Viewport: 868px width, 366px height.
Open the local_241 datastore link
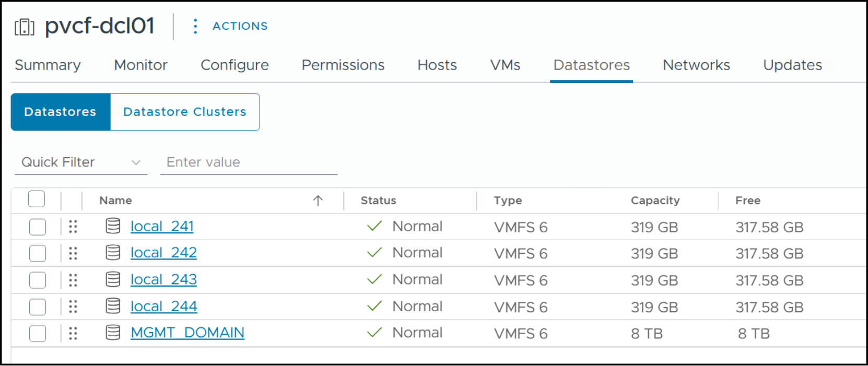click(x=162, y=226)
